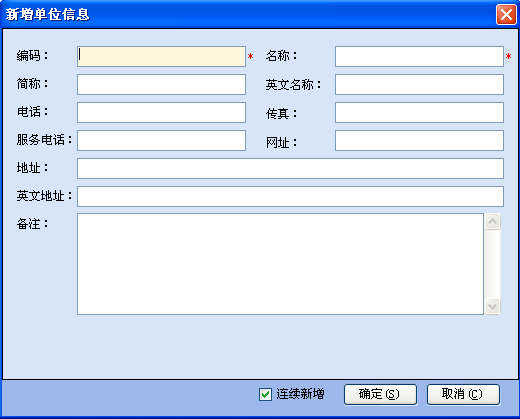Image resolution: width=520 pixels, height=419 pixels.
Task: Click the 编码 code input field
Action: click(161, 56)
